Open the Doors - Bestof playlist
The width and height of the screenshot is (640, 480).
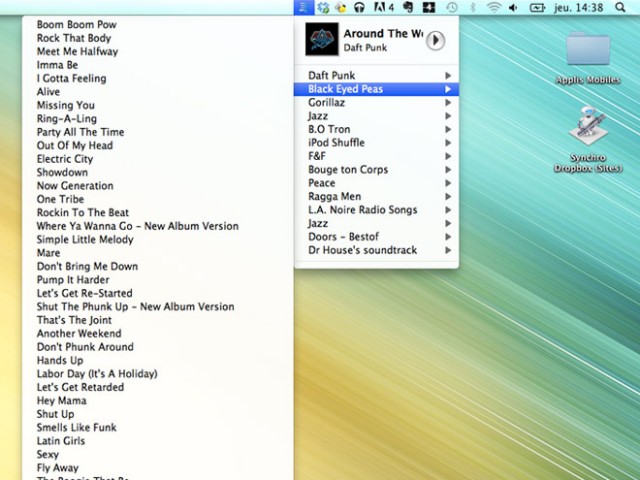click(x=376, y=237)
